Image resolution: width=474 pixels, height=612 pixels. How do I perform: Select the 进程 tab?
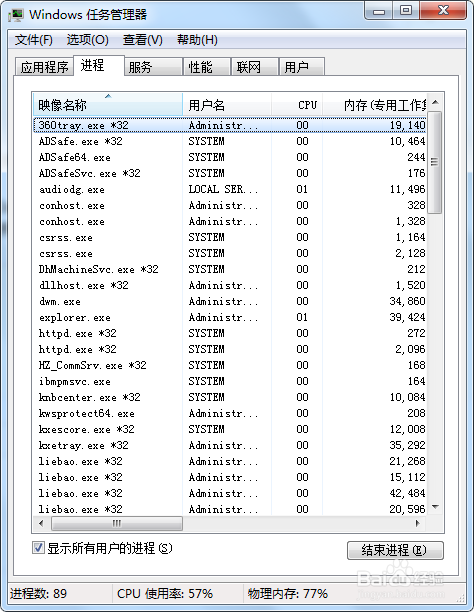pyautogui.click(x=99, y=65)
